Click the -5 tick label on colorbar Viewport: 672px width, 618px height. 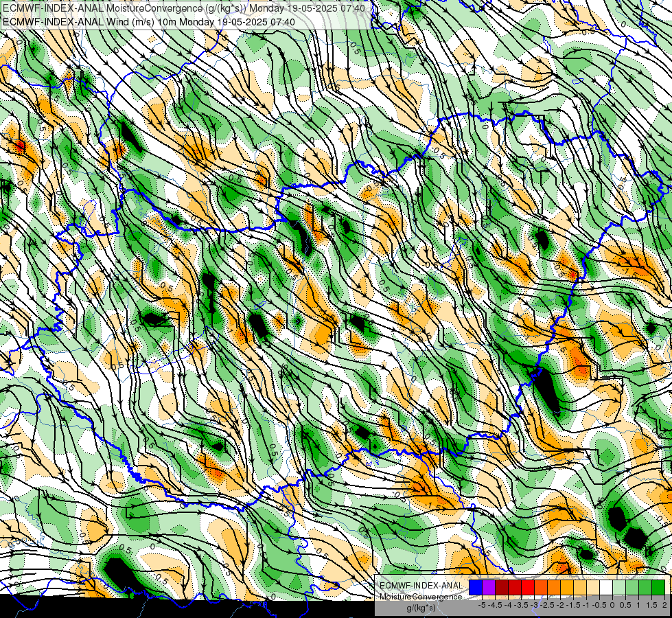482,605
